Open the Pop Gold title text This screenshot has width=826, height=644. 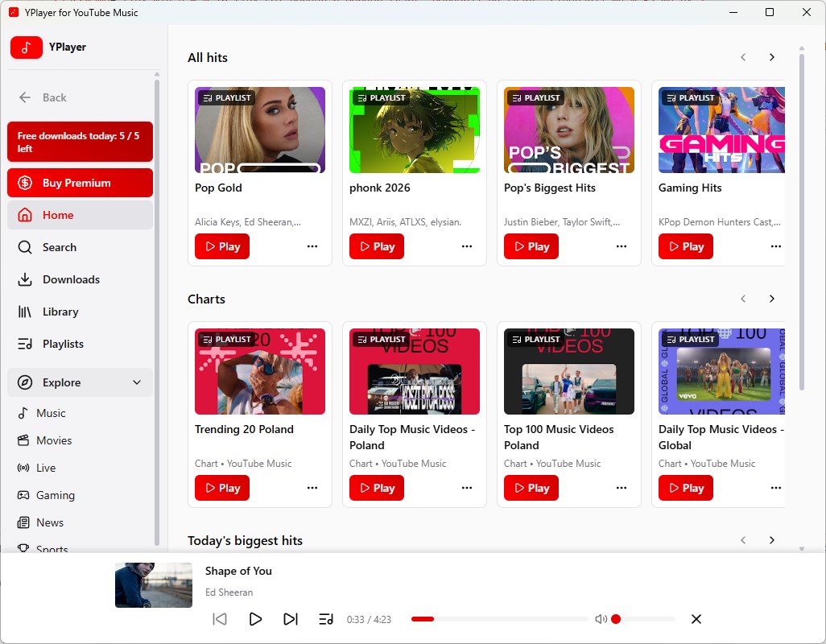pos(219,188)
